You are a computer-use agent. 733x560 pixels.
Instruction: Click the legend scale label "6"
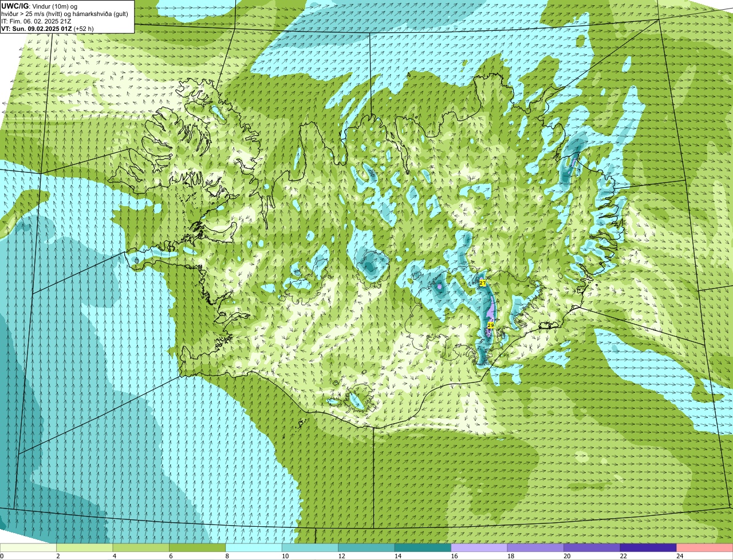click(170, 556)
